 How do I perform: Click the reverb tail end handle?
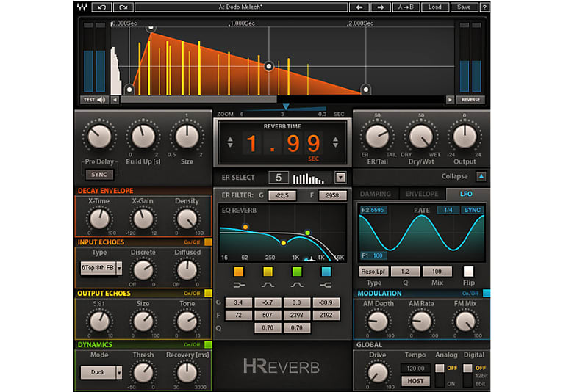pyautogui.click(x=365, y=90)
